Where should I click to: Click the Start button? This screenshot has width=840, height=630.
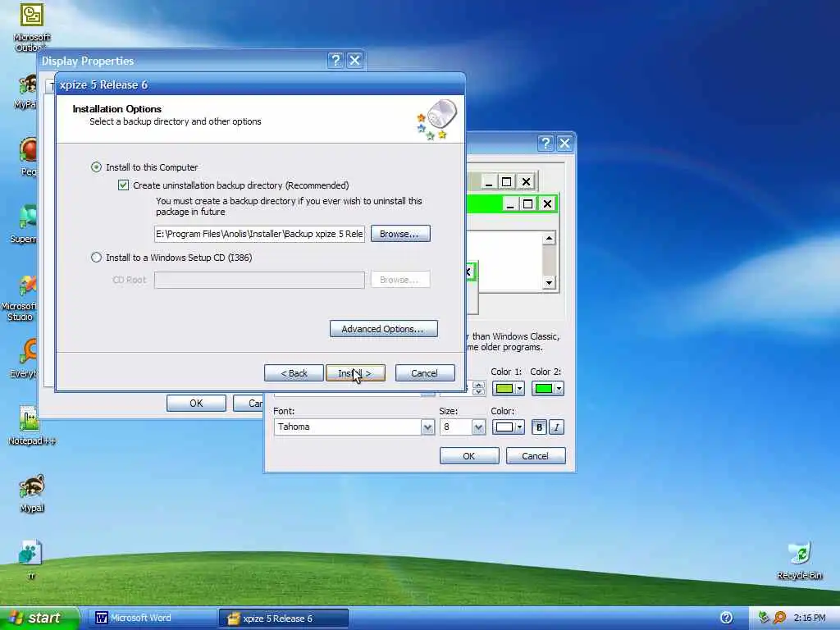[39, 618]
